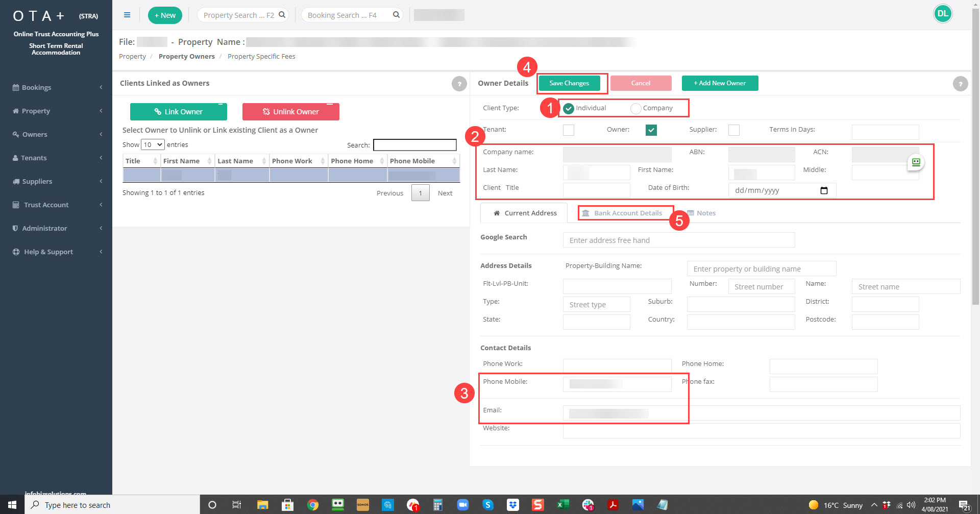This screenshot has height=514, width=980.
Task: Open Excel from the taskbar
Action: [562, 505]
